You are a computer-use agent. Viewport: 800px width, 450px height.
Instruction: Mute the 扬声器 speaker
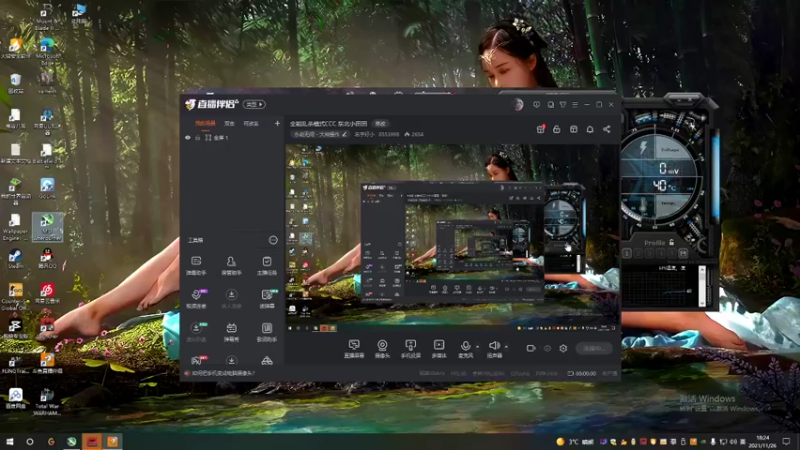pos(494,349)
